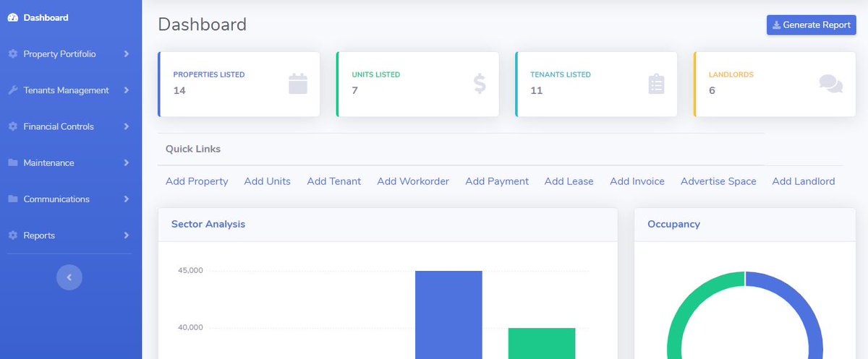Click the Generate Report button
The height and width of the screenshot is (359, 868).
coord(812,25)
